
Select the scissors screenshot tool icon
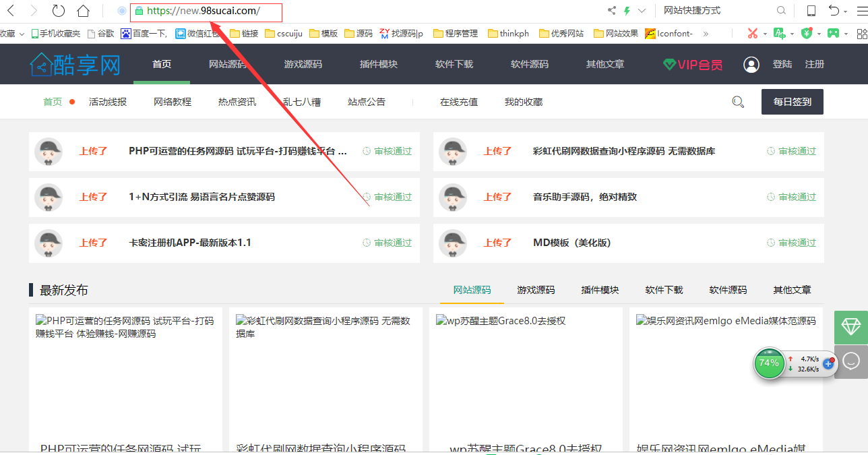[753, 33]
